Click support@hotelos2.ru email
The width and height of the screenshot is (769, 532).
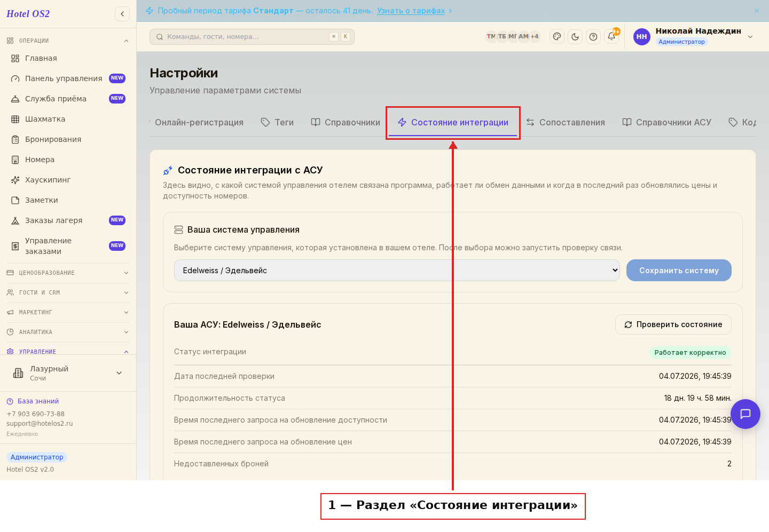coord(40,424)
